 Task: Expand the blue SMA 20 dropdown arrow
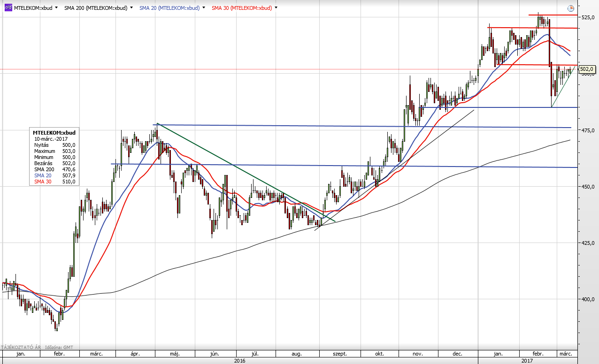pos(203,8)
